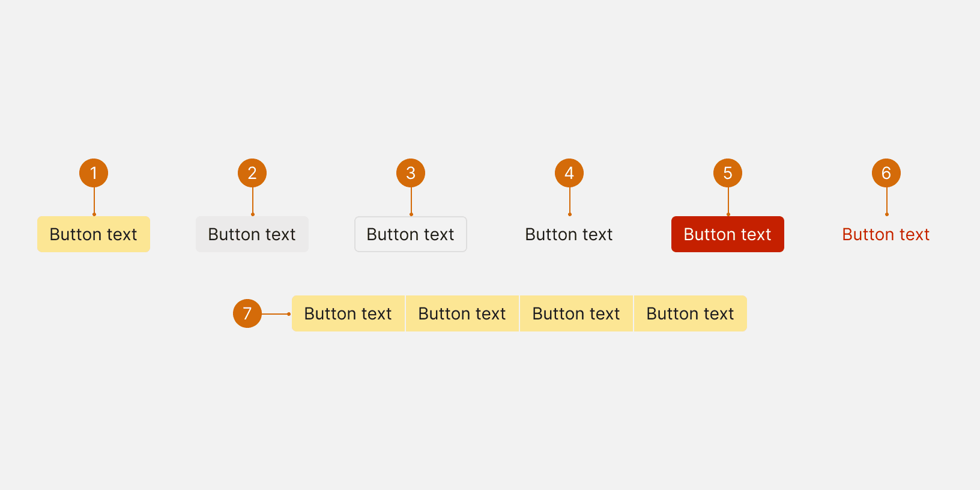The height and width of the screenshot is (490, 980).
Task: Click the orange annotation badge numbered 7
Action: (247, 313)
